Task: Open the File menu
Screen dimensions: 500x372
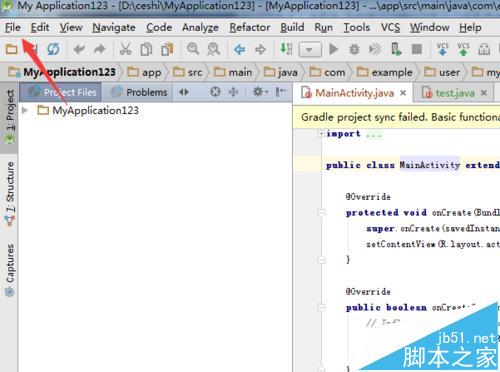Action: tap(13, 27)
